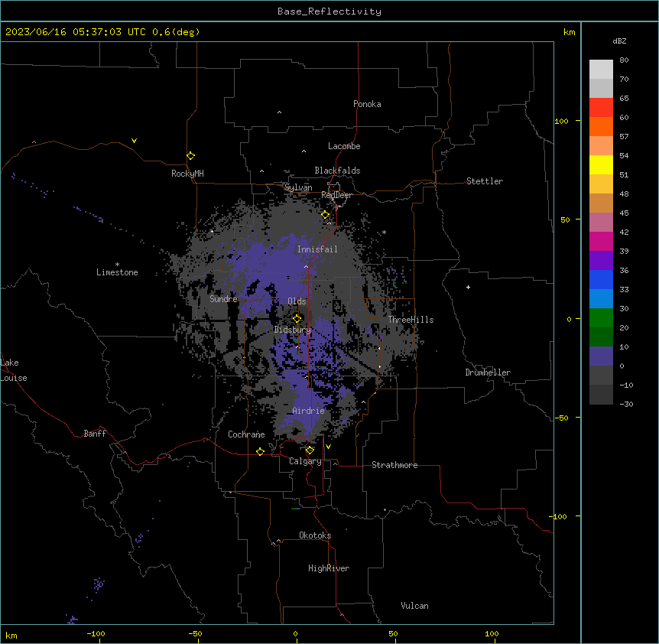Click the Stettler town label
Image resolution: width=659 pixels, height=644 pixels.
tap(484, 181)
